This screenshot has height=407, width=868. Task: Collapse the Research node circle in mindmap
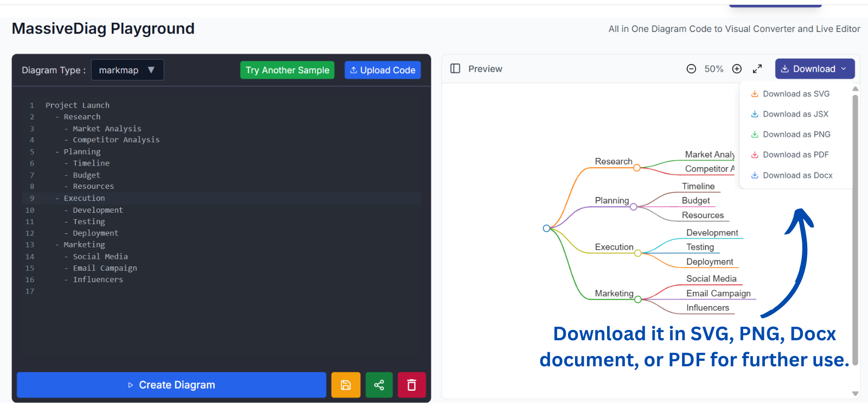pyautogui.click(x=637, y=168)
